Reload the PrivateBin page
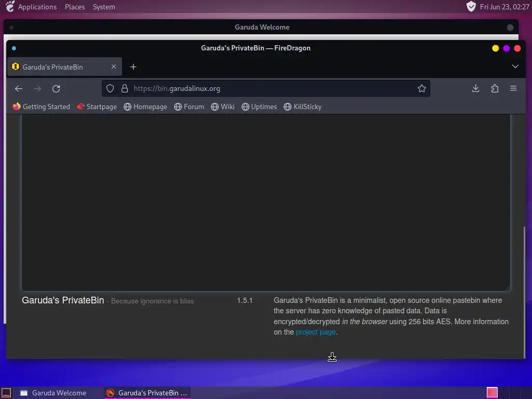Image resolution: width=532 pixels, height=399 pixels. [x=56, y=88]
